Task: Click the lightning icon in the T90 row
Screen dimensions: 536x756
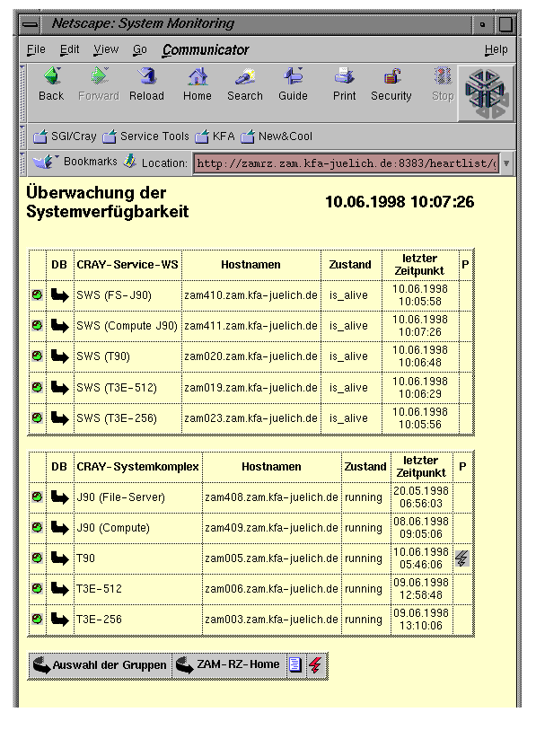Action: pos(461,558)
